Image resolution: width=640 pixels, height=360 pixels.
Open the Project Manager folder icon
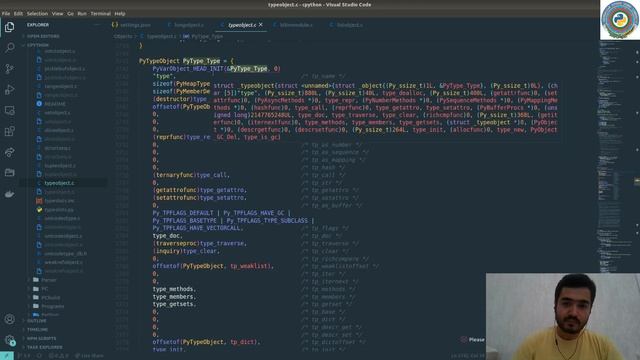click(x=9, y=173)
